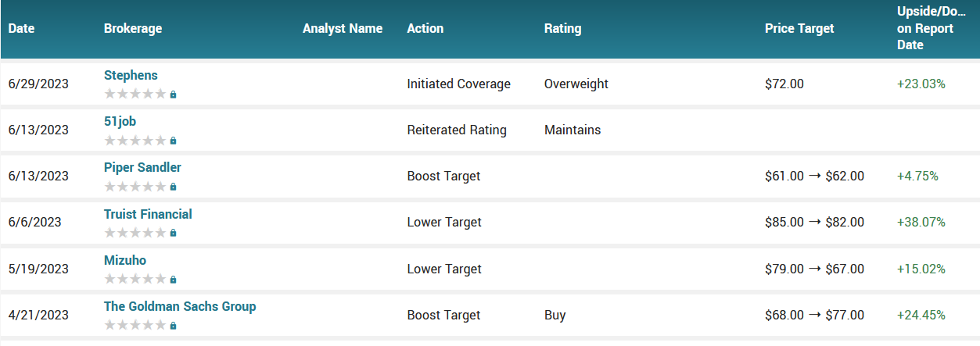Open the 51job brokerage link
The height and width of the screenshot is (346, 980).
pos(120,122)
